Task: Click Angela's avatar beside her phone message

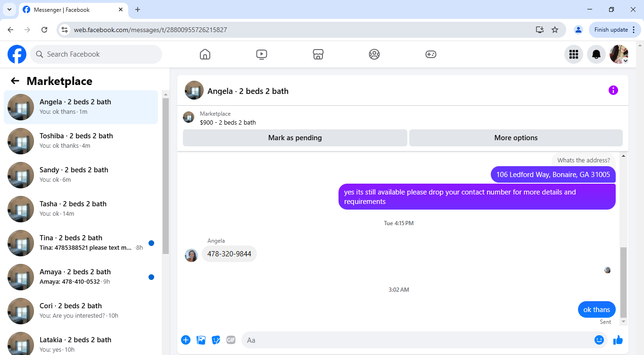Action: [191, 255]
